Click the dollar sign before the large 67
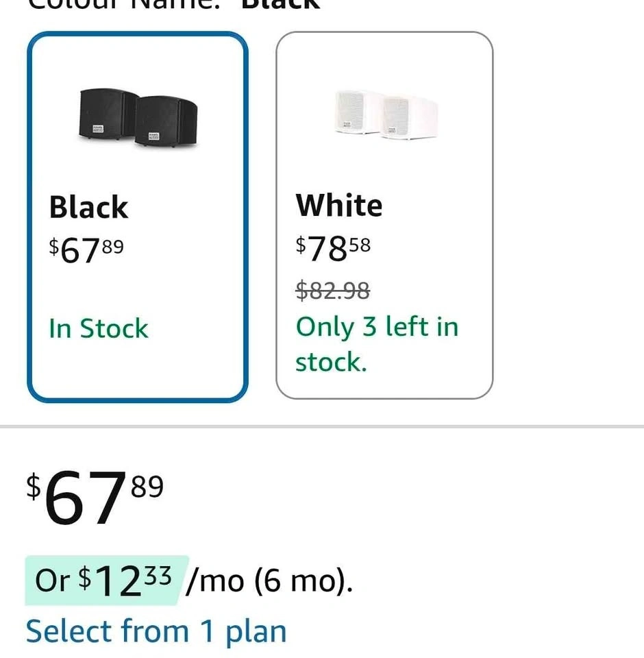The image size is (644, 658). pyautogui.click(x=34, y=485)
